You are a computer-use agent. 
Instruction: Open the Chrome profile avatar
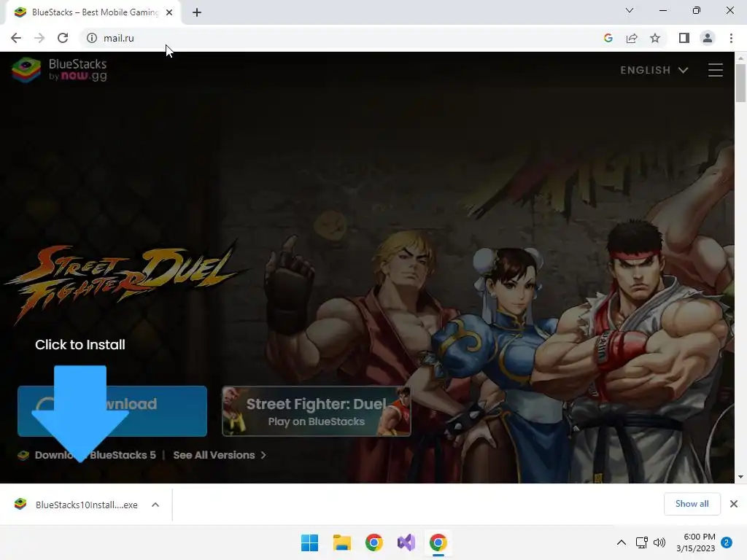point(708,38)
